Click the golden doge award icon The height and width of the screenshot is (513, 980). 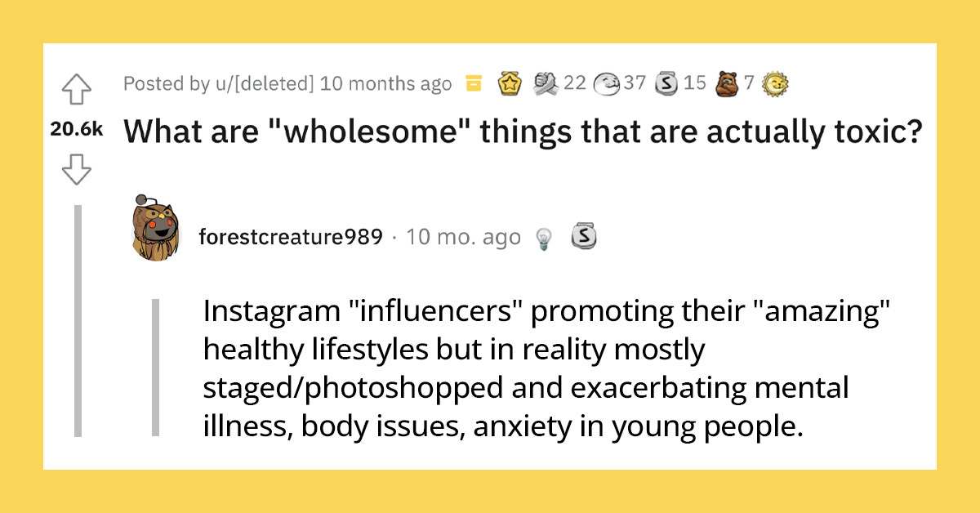pos(775,83)
